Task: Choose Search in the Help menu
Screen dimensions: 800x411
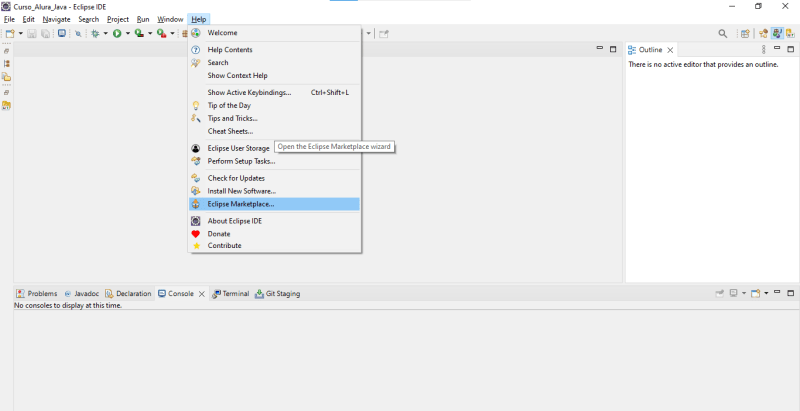Action: tap(274, 62)
